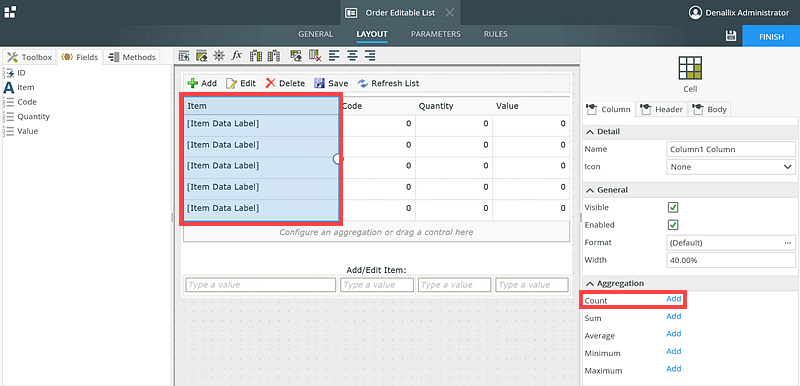This screenshot has height=386, width=800.
Task: Click the Width input field
Action: pyautogui.click(x=731, y=260)
